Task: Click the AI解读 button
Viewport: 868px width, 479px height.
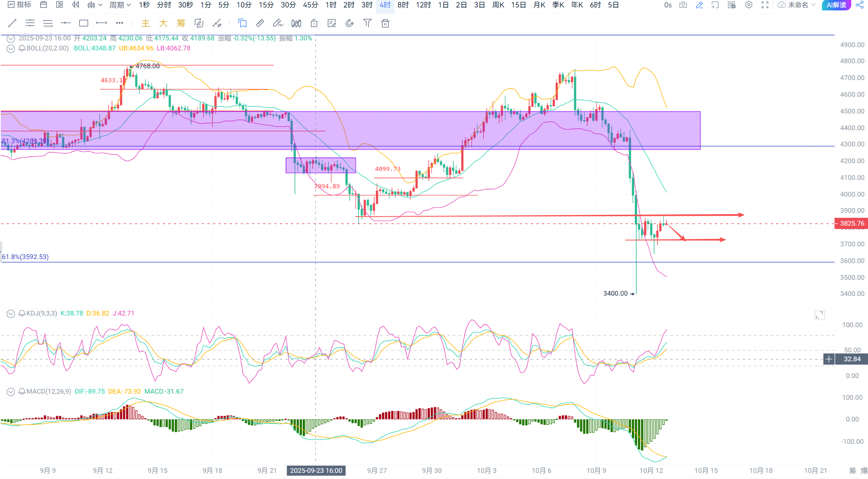Action: (x=836, y=5)
